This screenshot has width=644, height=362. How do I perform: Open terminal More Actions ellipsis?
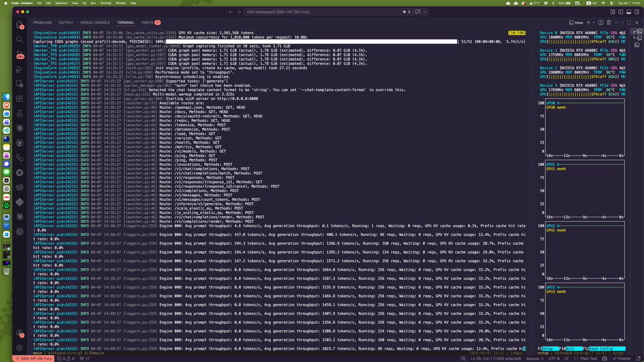click(x=616, y=23)
